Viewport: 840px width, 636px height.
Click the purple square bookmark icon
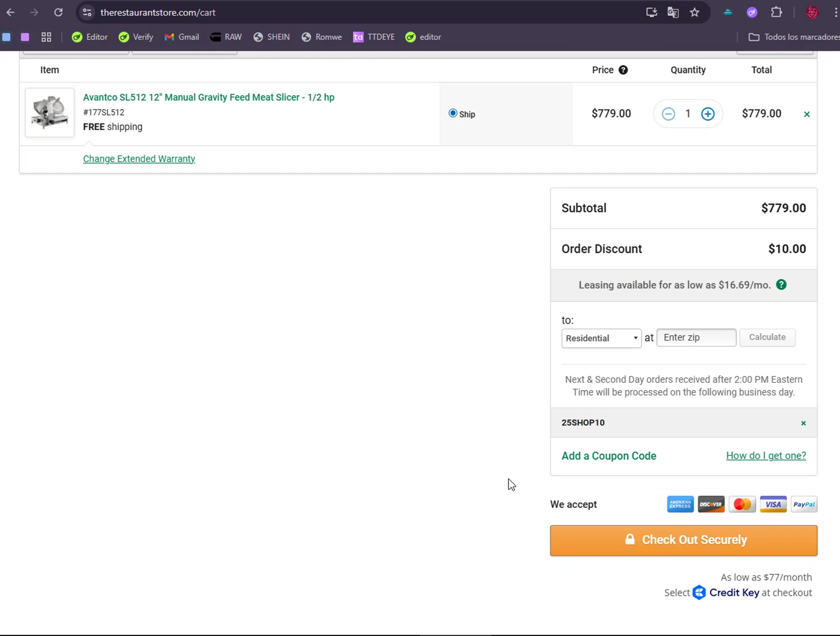coord(25,37)
